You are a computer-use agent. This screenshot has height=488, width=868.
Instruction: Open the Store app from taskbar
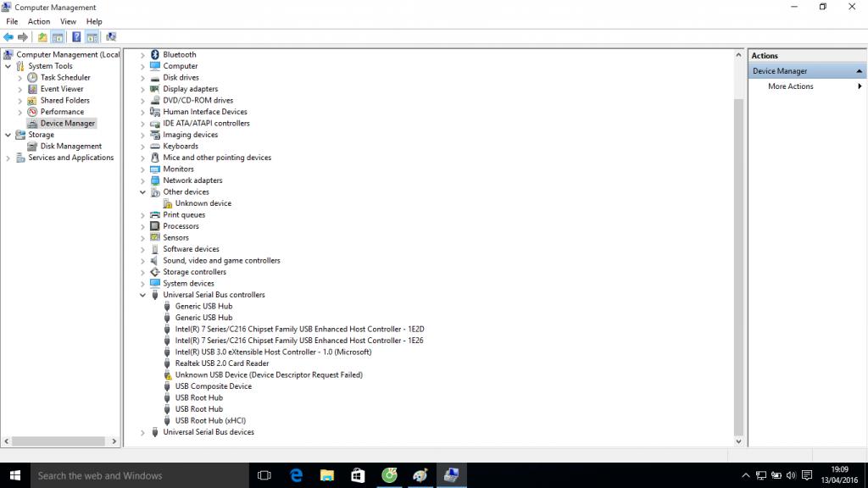coord(359,475)
